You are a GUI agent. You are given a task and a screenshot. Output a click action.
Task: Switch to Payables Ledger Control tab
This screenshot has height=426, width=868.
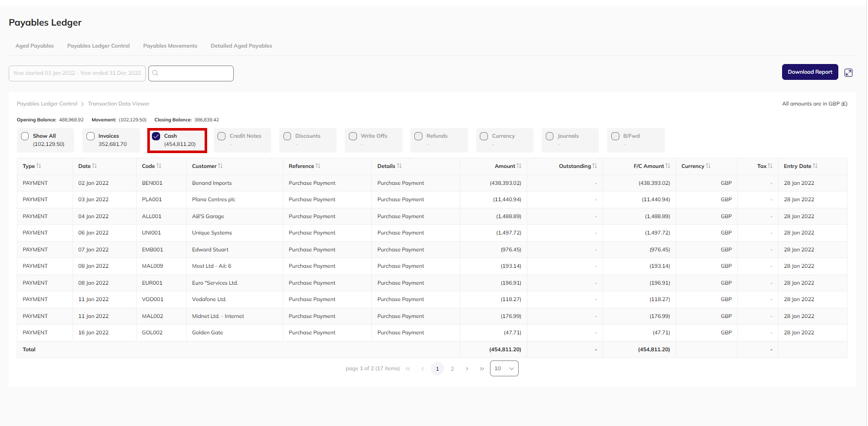(99, 46)
